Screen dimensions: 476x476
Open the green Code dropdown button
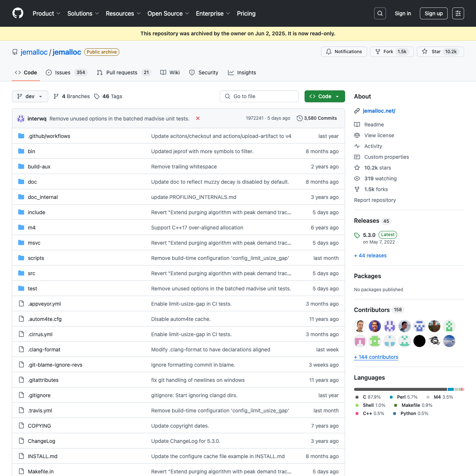coord(325,96)
